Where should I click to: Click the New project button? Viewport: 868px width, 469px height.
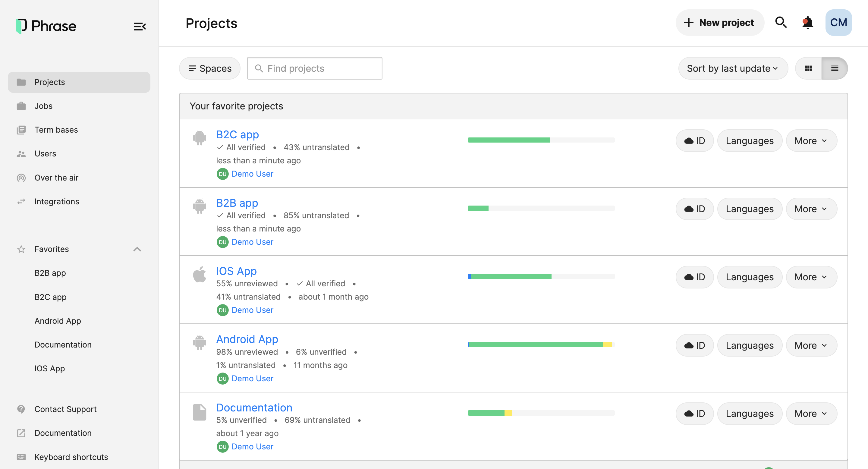(719, 23)
